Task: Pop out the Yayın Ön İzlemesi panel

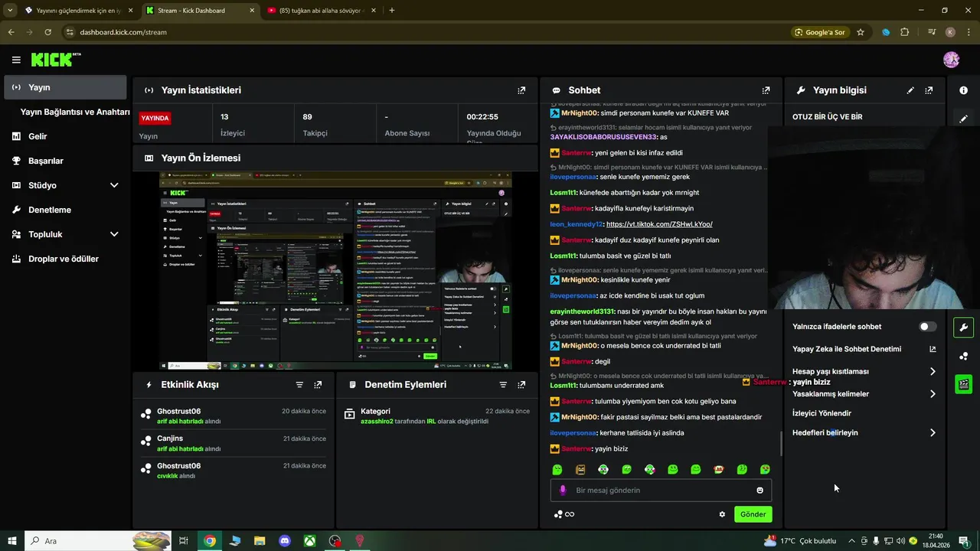Action: pos(521,158)
